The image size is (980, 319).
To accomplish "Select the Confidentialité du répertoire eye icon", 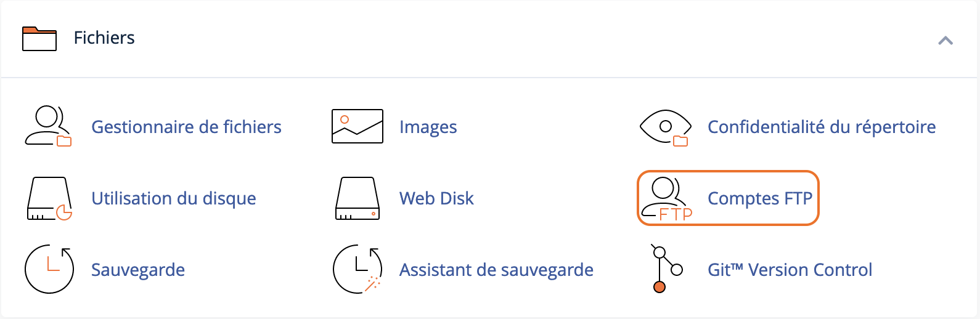I will 666,127.
